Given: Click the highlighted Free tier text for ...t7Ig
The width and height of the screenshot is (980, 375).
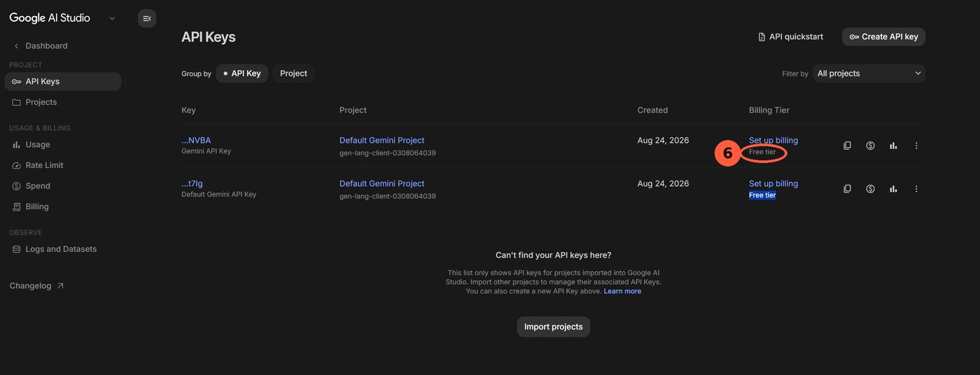Looking at the screenshot, I should pos(762,195).
